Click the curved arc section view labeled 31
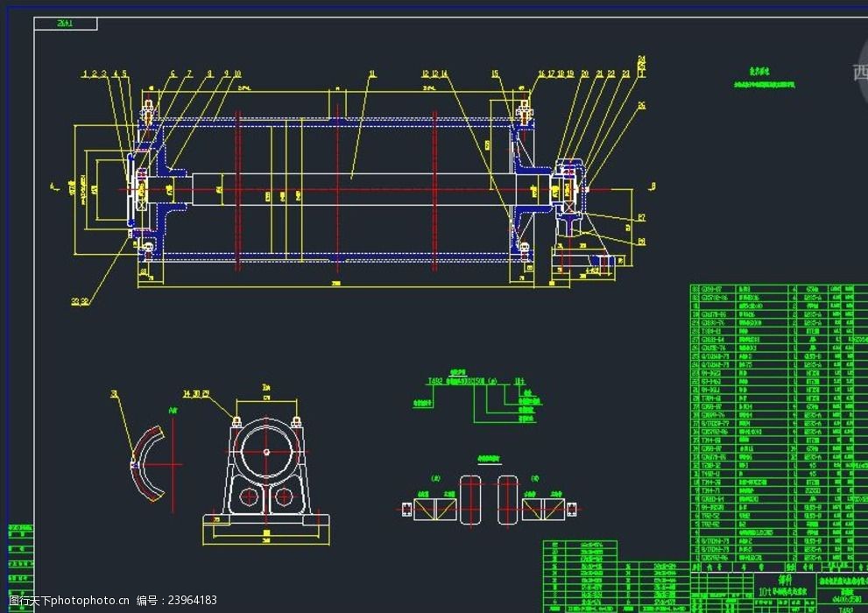This screenshot has height=613, width=868. (145, 463)
